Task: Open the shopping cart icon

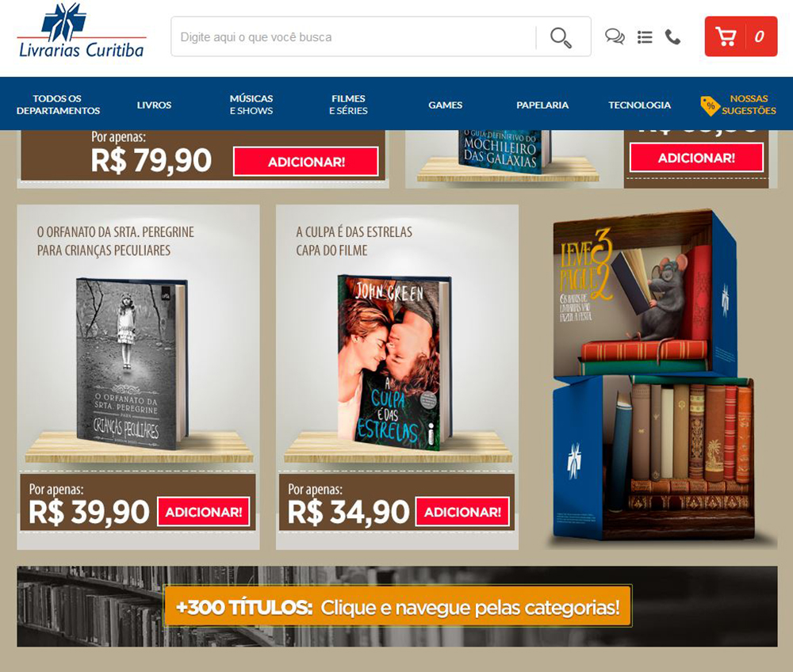Action: pyautogui.click(x=726, y=36)
